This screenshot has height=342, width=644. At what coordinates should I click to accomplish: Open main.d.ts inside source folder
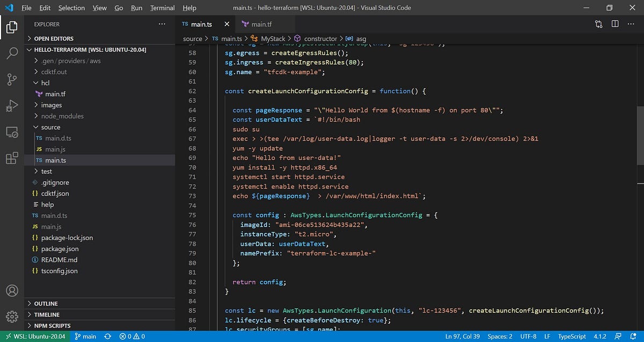[100, 138]
